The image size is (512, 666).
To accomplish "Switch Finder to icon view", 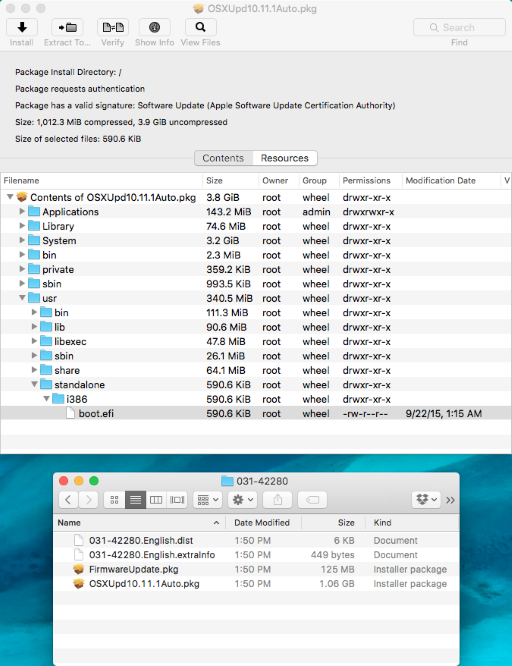I will tap(114, 500).
